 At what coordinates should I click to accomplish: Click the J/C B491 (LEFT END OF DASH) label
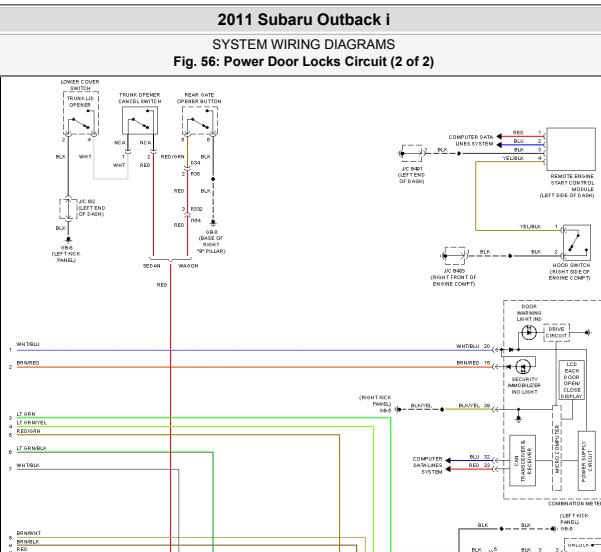coord(411,175)
